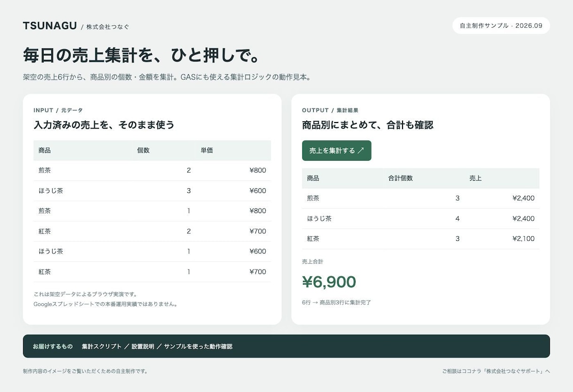Click ¥700 in the 紅茶 row with quantity 2

(258, 231)
